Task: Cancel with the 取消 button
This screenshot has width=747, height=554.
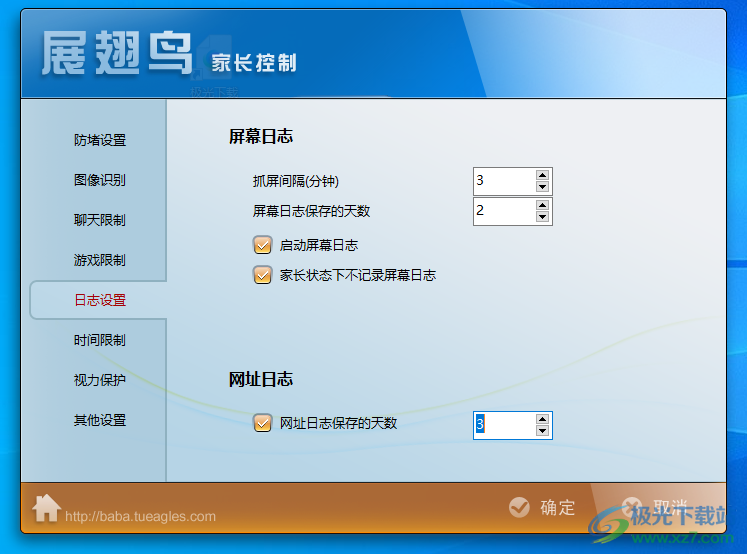Action: coord(656,507)
